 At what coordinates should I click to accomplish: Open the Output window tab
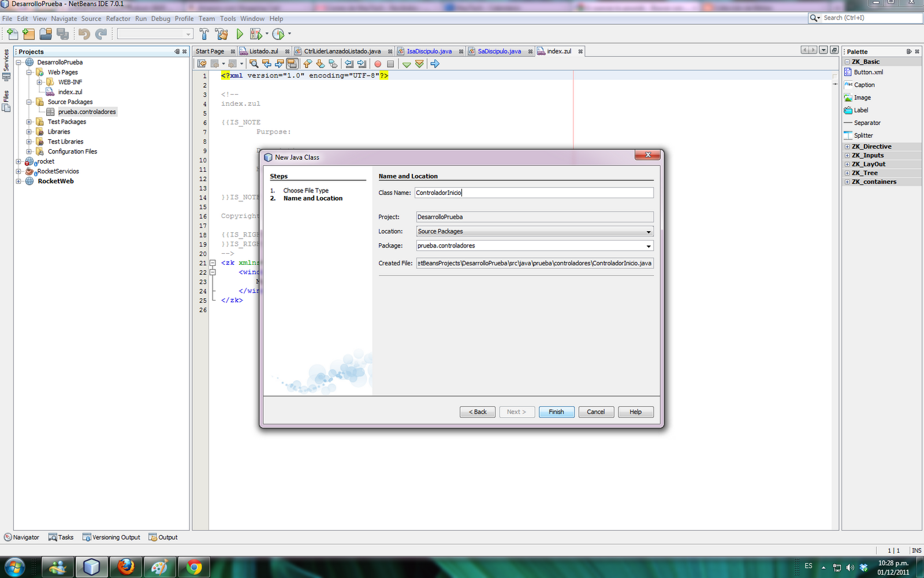click(x=163, y=538)
